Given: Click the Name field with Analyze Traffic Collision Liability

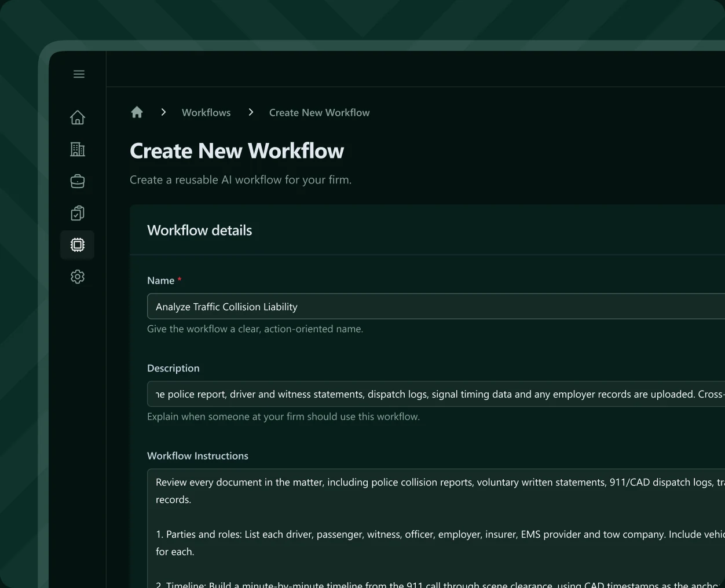Looking at the screenshot, I should 436,306.
